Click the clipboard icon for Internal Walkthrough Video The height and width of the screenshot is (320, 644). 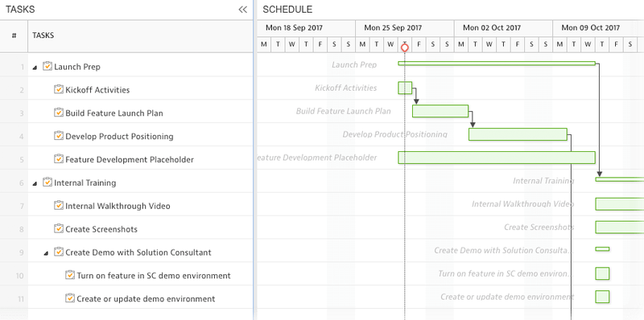(59, 205)
